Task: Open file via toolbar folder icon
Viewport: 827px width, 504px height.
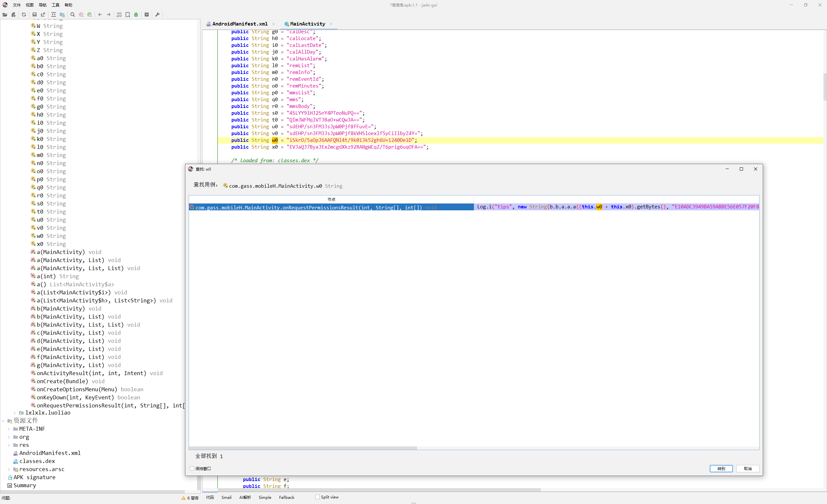Action: (5, 15)
